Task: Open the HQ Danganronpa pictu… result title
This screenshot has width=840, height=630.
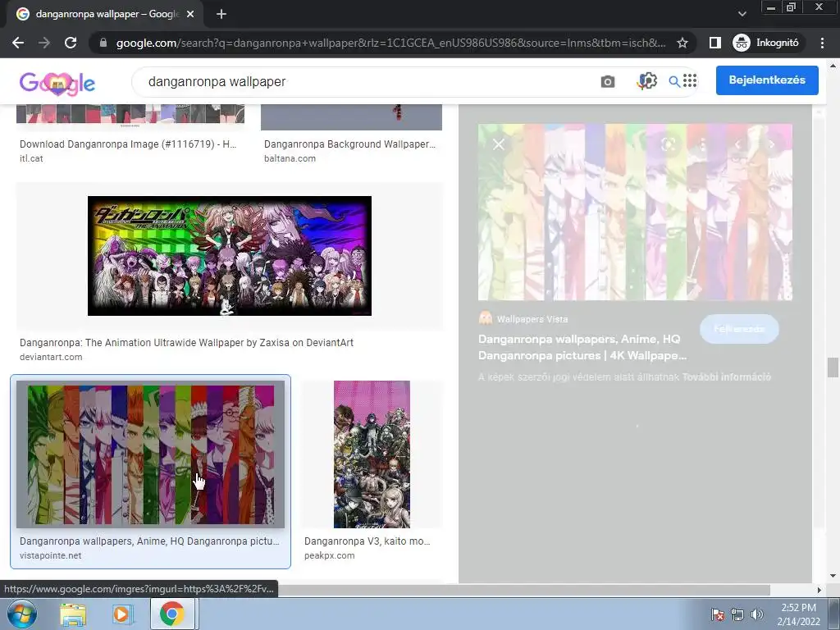Action: coord(149,541)
